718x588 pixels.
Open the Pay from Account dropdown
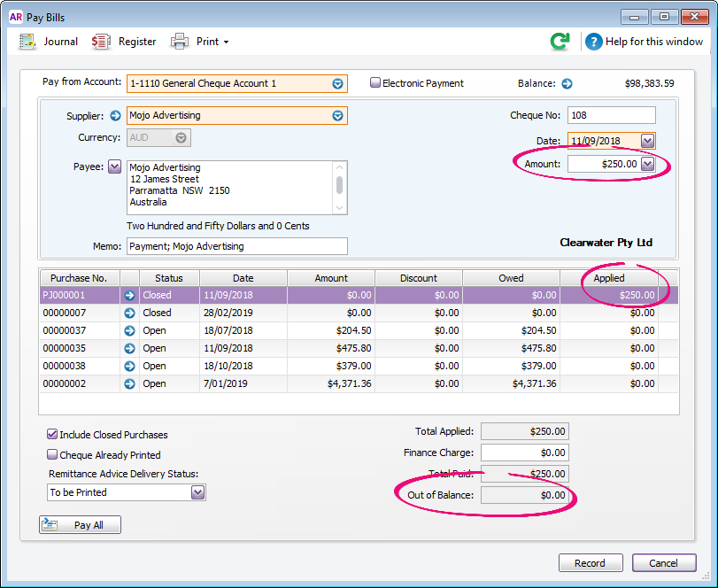(x=337, y=82)
